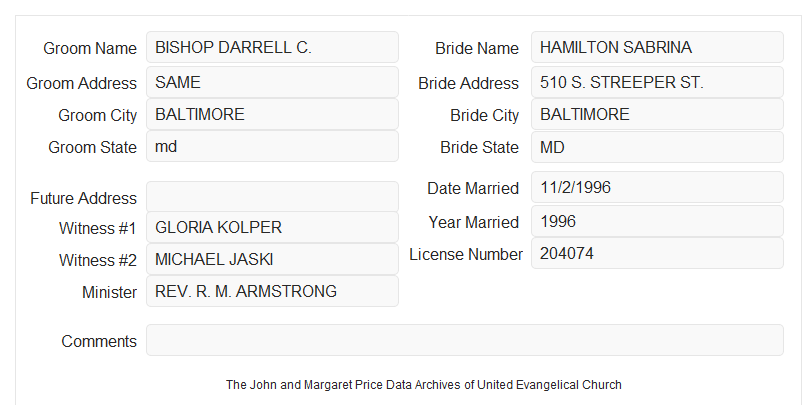Click the Groom City field
The width and height of the screenshot is (805, 405).
pos(272,114)
